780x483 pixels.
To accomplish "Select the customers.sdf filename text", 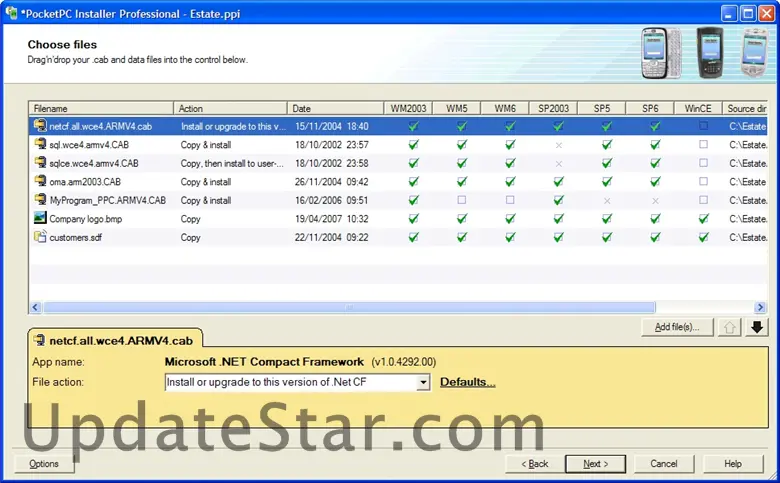I will pos(76,237).
